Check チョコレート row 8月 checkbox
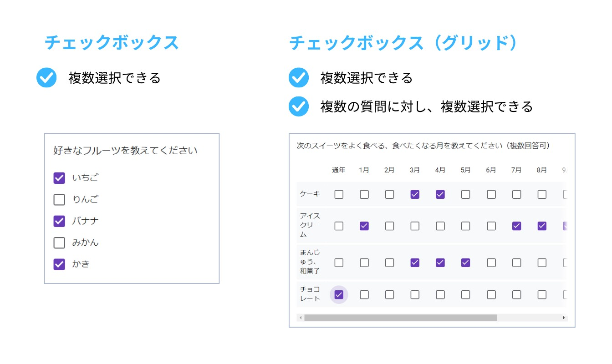Viewport: 612px width, 364px height. pos(542,294)
